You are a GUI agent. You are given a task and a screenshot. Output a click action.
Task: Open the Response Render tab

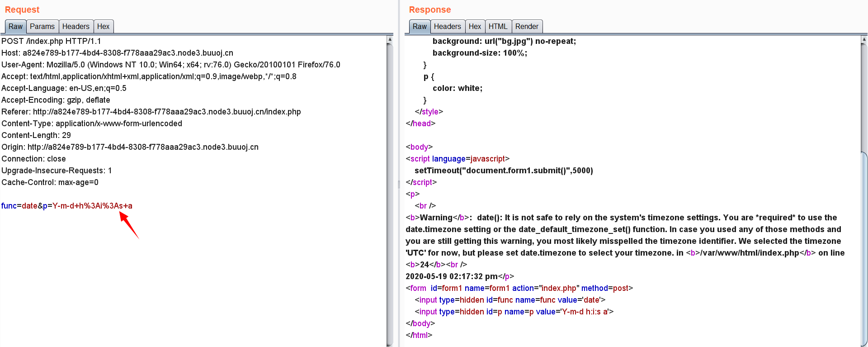point(527,27)
